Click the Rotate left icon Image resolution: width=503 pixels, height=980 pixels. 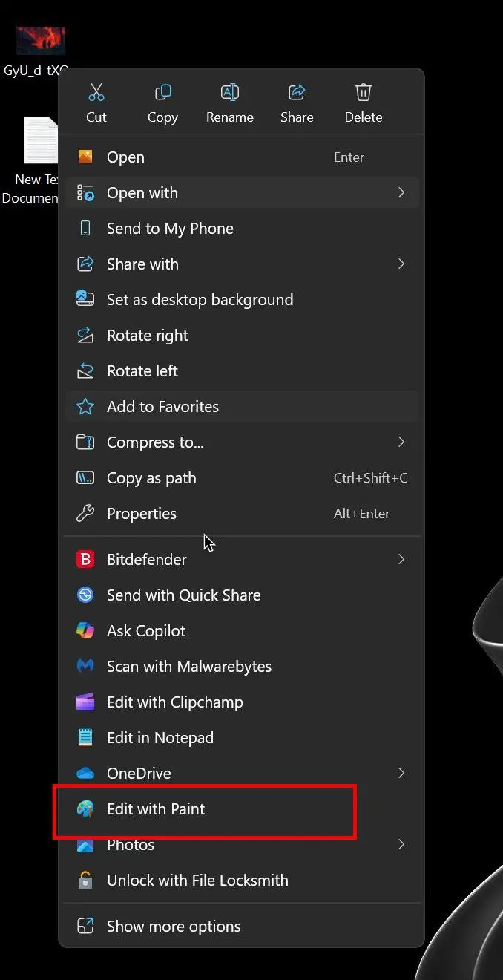click(x=85, y=371)
